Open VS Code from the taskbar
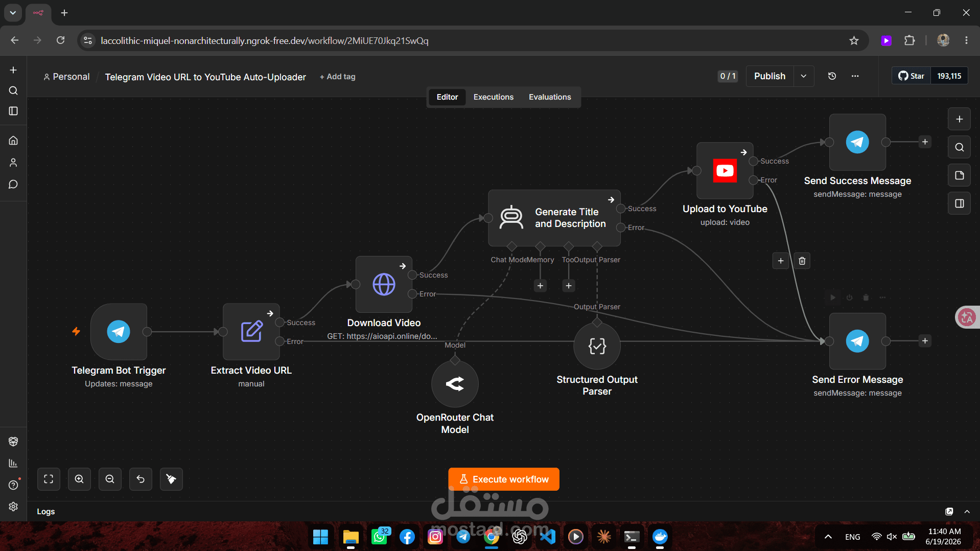 click(x=548, y=537)
